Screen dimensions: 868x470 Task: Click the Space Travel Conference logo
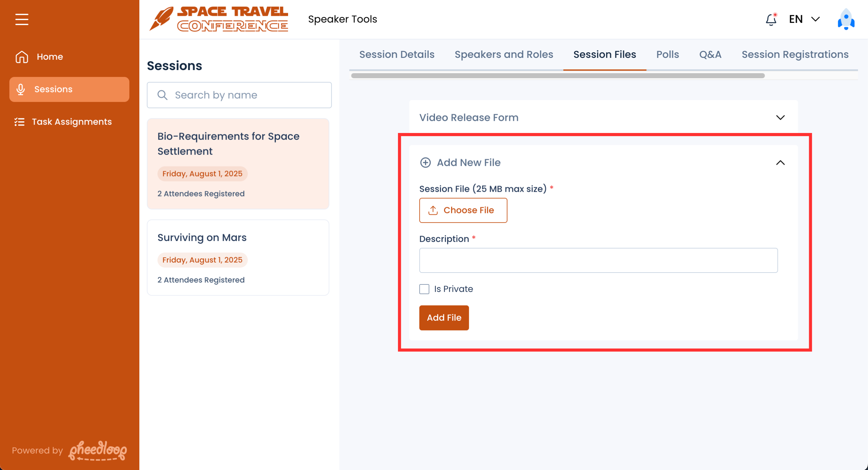point(219,19)
